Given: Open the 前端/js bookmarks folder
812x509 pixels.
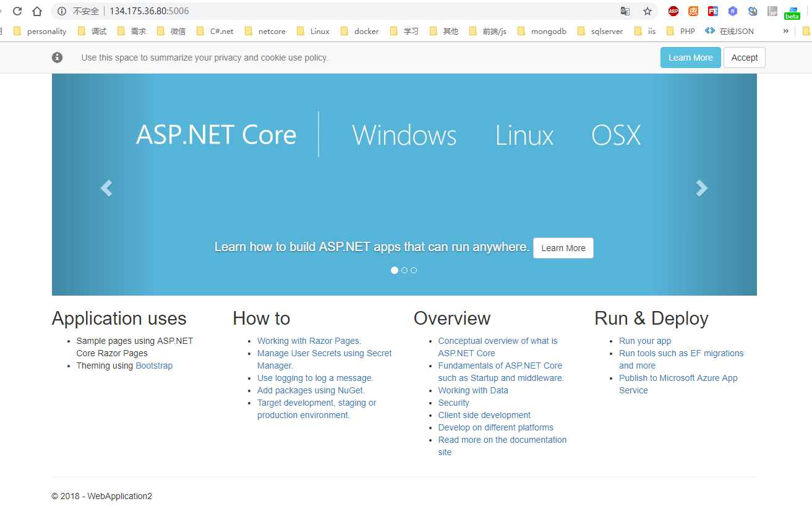Looking at the screenshot, I should [488, 31].
